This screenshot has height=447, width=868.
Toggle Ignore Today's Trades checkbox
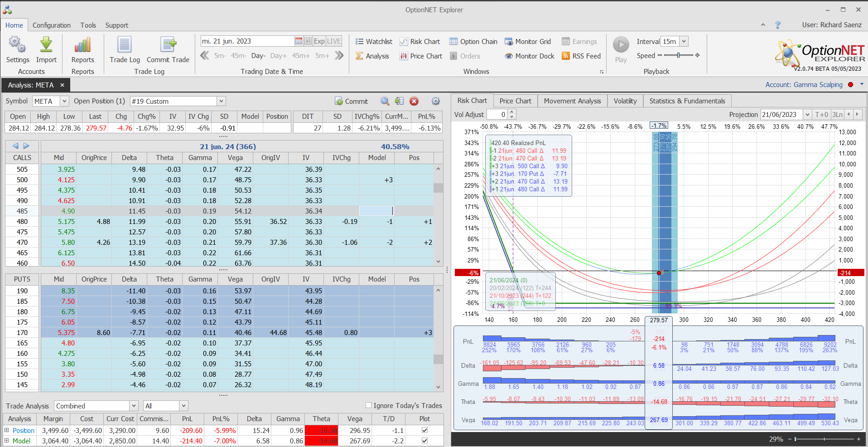[368, 405]
